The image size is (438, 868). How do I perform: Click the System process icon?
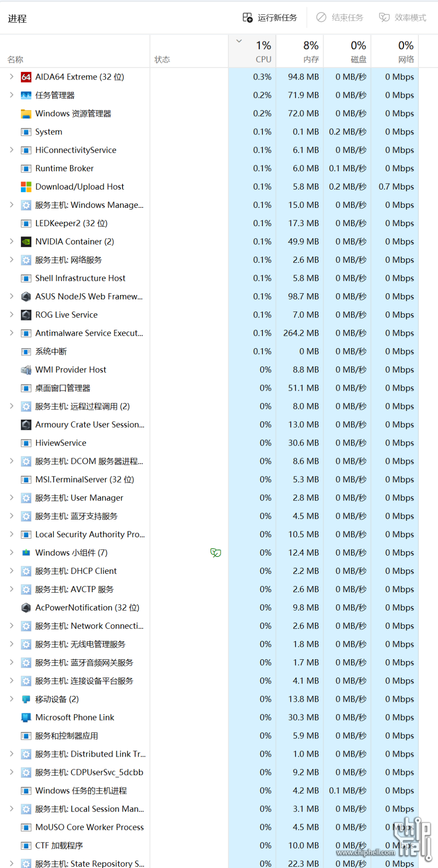pyautogui.click(x=26, y=132)
